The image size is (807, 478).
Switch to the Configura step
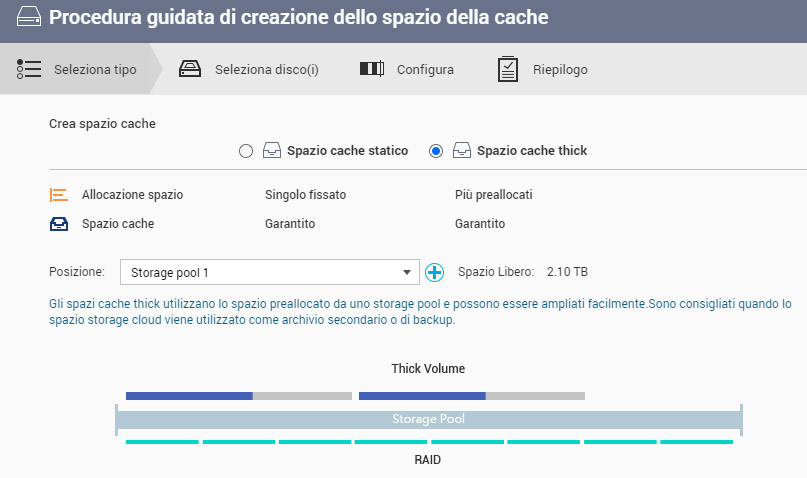point(425,70)
